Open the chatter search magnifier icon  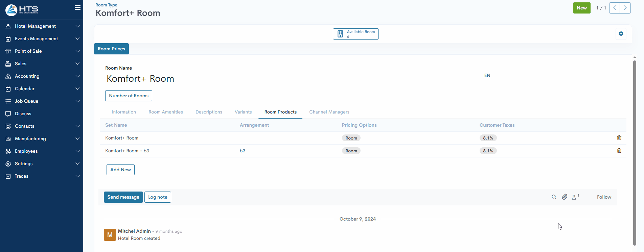[x=554, y=197]
